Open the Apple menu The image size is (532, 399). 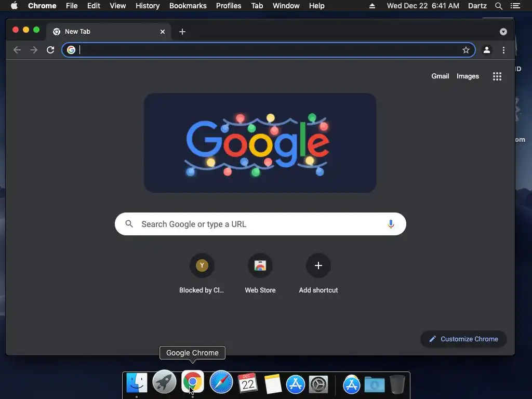(x=14, y=6)
